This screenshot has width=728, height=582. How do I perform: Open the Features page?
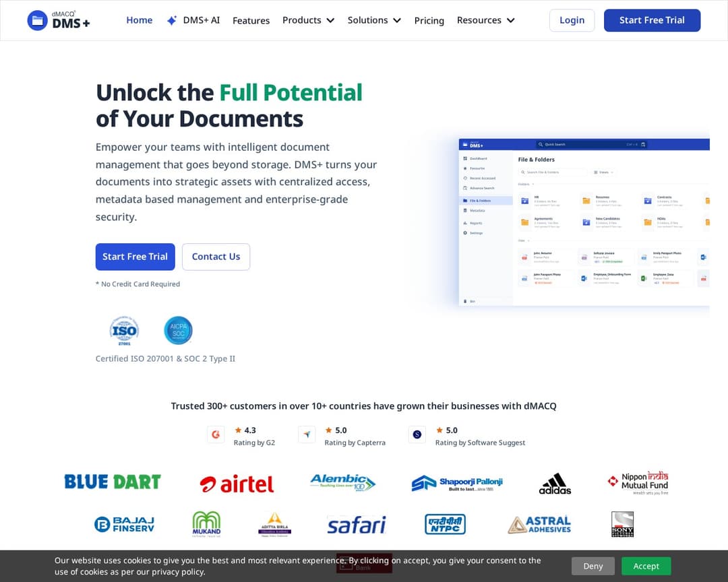click(251, 20)
